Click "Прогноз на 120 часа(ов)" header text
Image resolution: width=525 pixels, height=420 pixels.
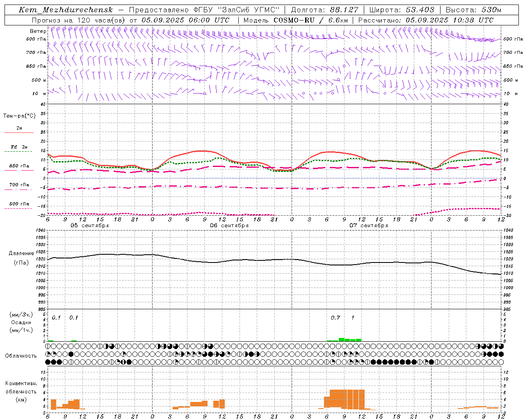(x=79, y=20)
